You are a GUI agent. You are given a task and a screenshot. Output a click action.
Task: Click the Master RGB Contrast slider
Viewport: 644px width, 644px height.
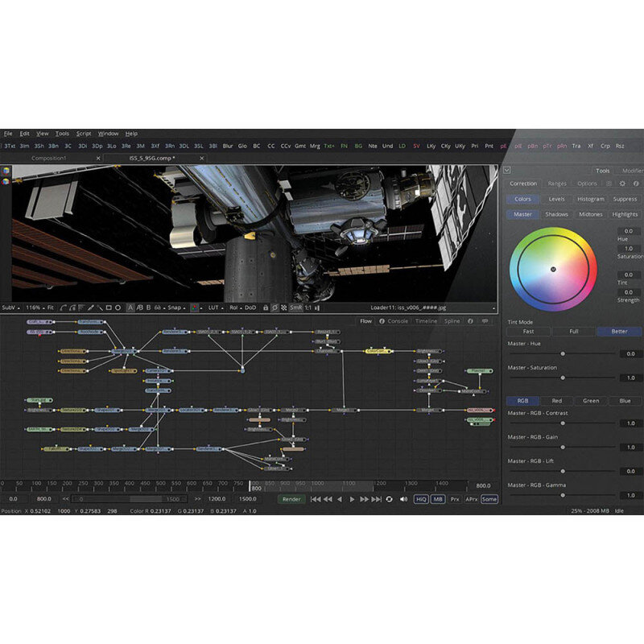tap(562, 423)
